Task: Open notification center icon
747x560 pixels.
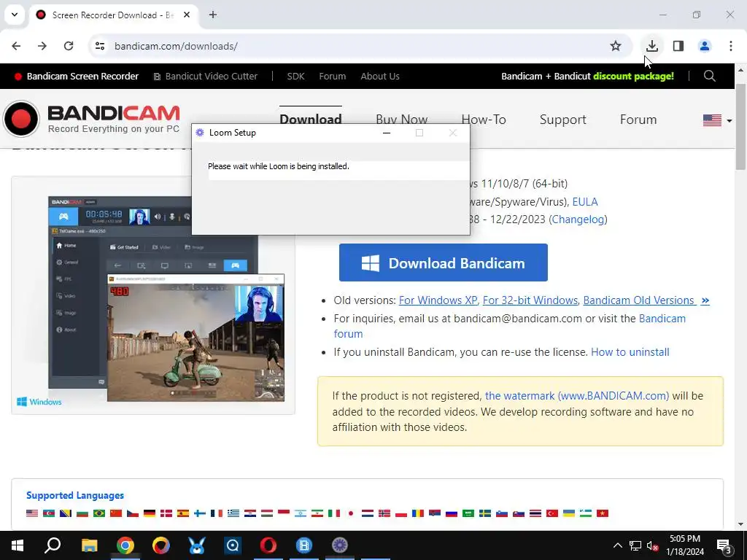Action: coord(724,545)
